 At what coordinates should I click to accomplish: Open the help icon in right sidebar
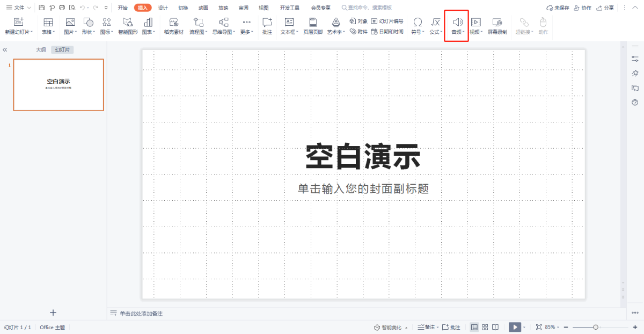[x=635, y=103]
